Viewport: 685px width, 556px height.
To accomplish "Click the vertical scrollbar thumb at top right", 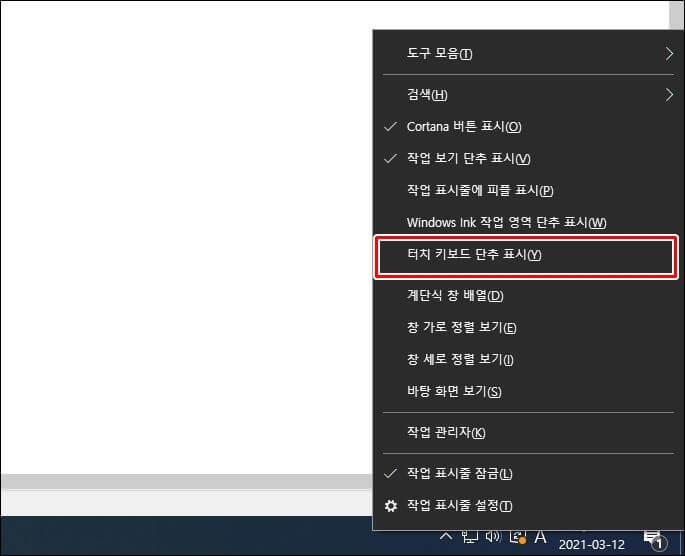I will pos(676,15).
